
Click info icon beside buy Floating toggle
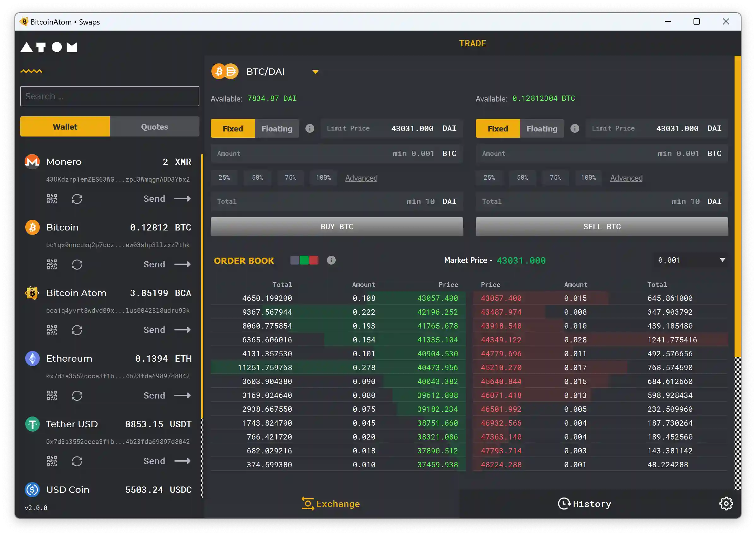click(310, 128)
